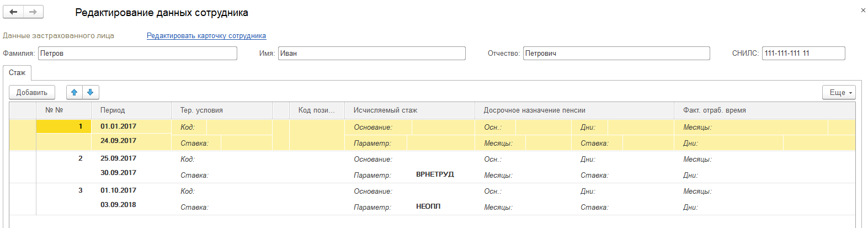Click the ВРНЕТРУД parameter cell
This screenshot has width=868, height=228.
(435, 174)
